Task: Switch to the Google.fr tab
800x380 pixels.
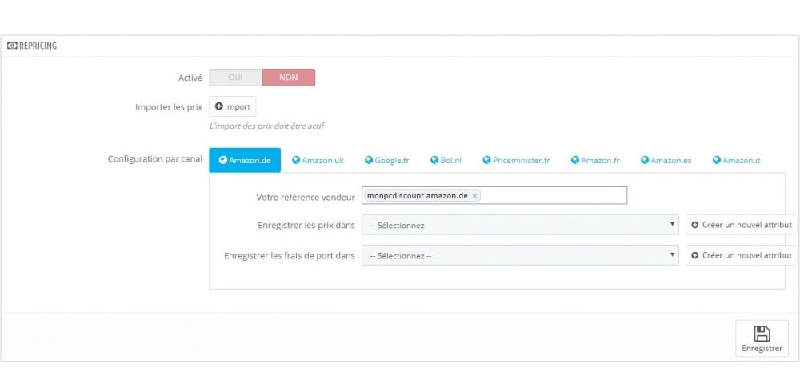Action: point(387,160)
